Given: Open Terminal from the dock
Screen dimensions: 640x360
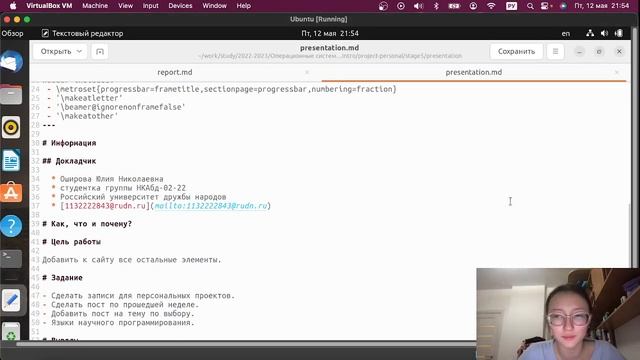Looking at the screenshot, I should 11,258.
